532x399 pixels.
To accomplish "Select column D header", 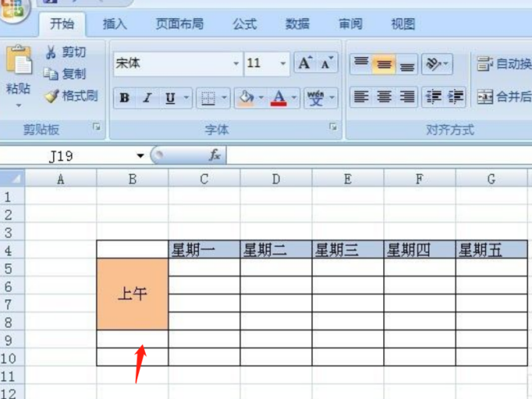I will point(276,179).
